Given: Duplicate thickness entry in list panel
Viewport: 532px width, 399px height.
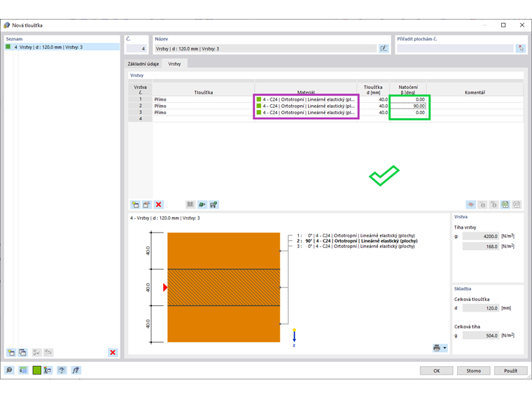Looking at the screenshot, I should pos(22,353).
